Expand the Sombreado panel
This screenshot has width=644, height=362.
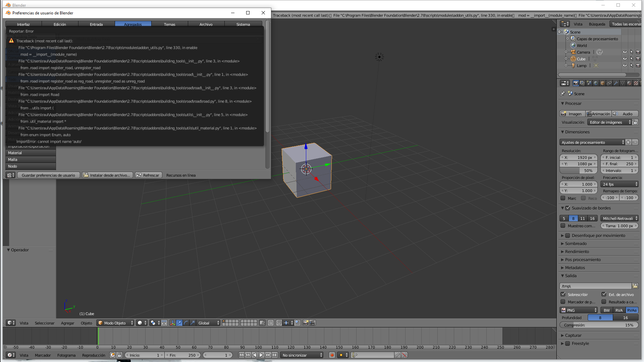576,244
